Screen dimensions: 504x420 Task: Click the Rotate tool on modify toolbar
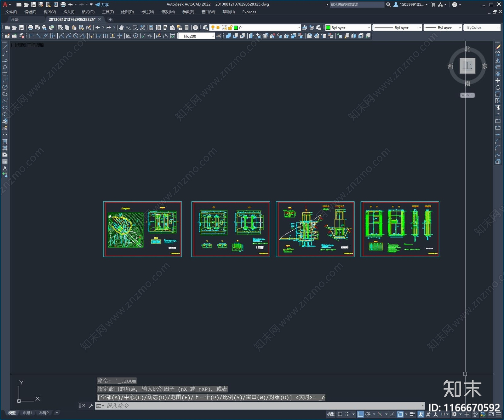[x=498, y=87]
